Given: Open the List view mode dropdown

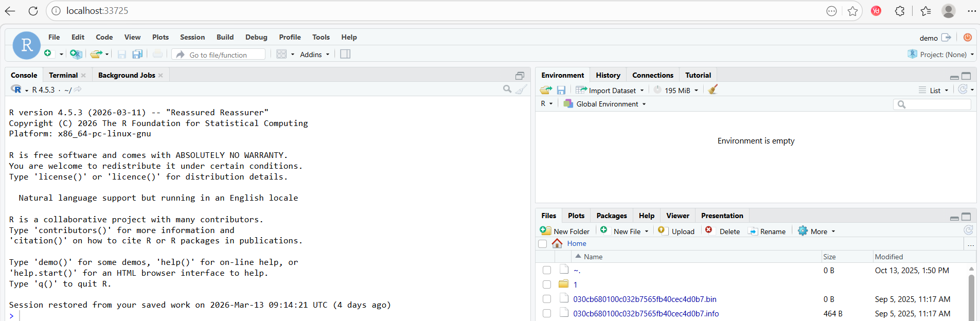Looking at the screenshot, I should pos(934,90).
